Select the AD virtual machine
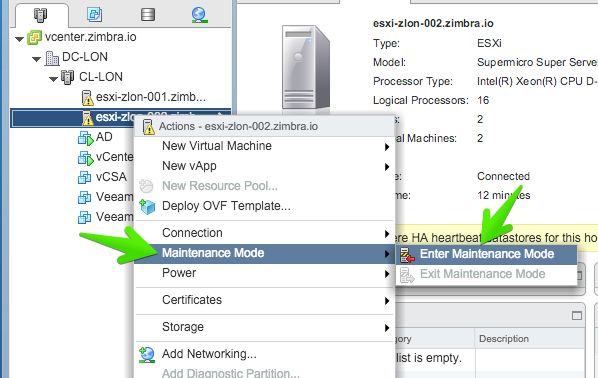The width and height of the screenshot is (598, 378). coord(104,137)
